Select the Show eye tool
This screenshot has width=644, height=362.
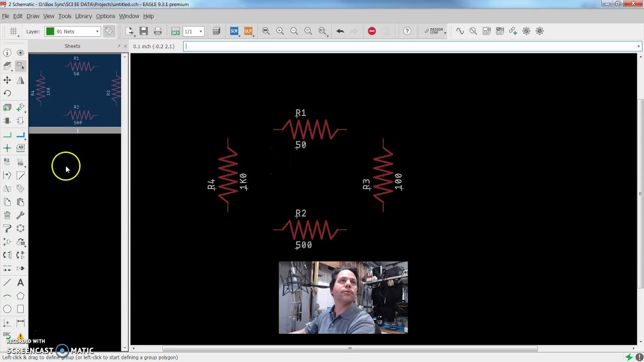point(20,53)
